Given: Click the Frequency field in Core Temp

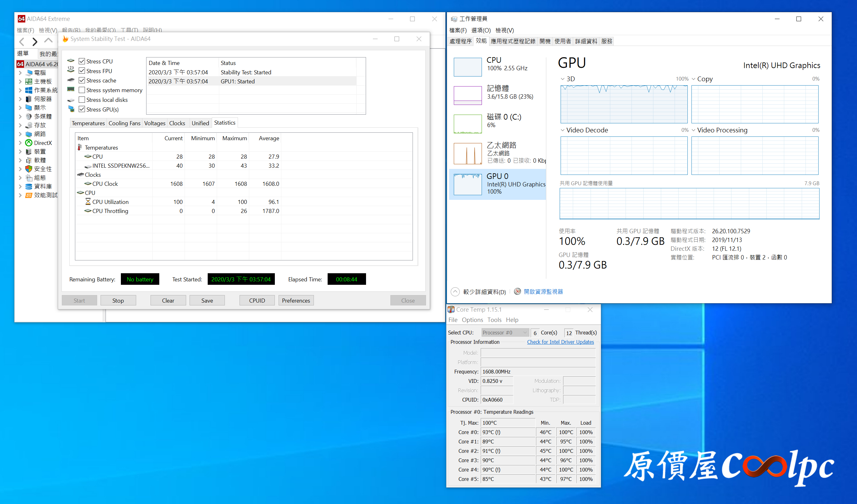Looking at the screenshot, I should 538,371.
